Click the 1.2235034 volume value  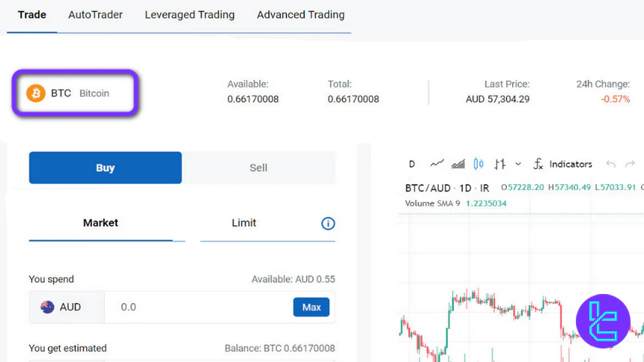coord(486,203)
